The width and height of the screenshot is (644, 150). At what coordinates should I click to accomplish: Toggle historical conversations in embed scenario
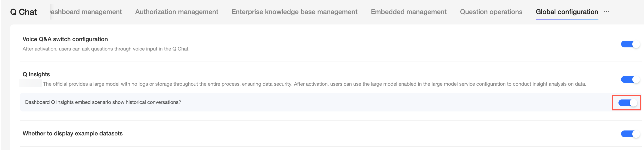coord(628,103)
